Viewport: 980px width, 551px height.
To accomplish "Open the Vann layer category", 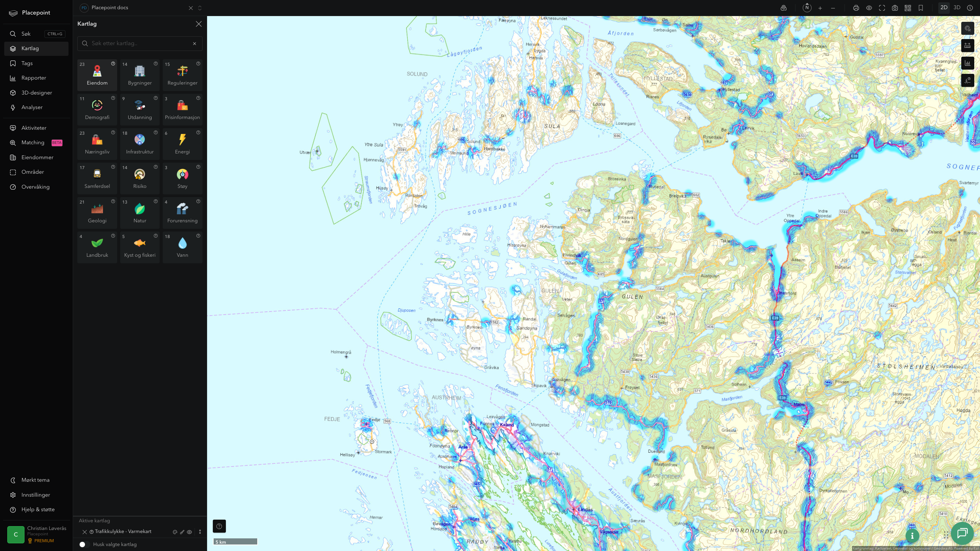I will [x=183, y=247].
